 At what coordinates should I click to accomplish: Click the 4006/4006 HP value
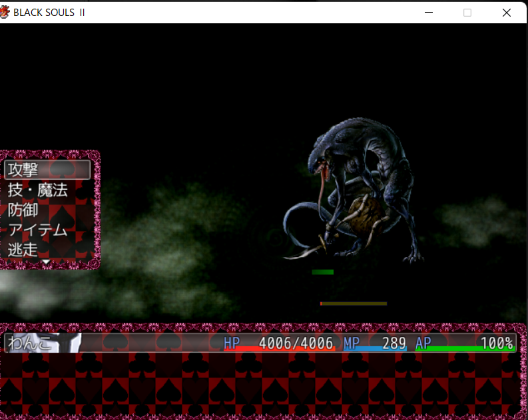296,342
